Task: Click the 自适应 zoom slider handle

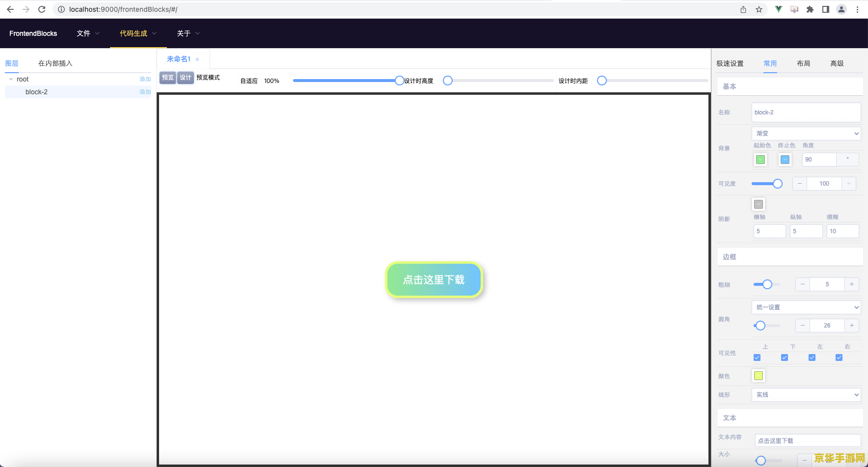Action: pyautogui.click(x=400, y=81)
